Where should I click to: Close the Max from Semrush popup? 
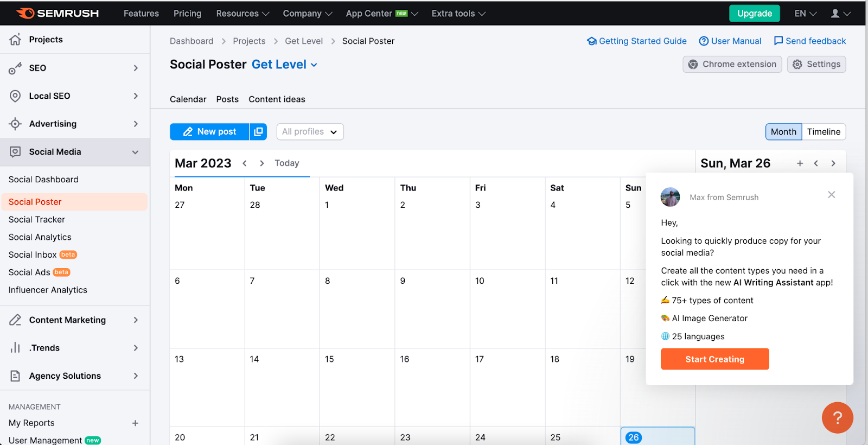coord(832,195)
